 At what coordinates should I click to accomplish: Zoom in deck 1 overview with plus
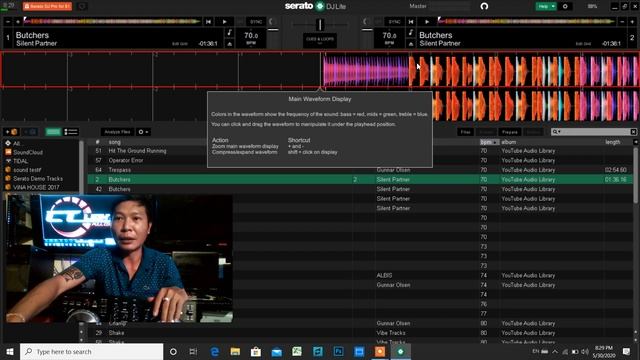coord(18,22)
